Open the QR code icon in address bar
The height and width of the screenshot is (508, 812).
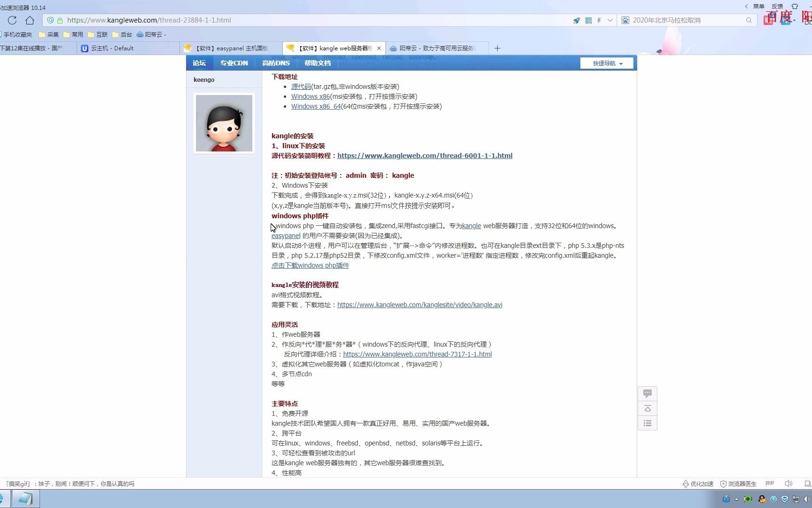coord(588,20)
